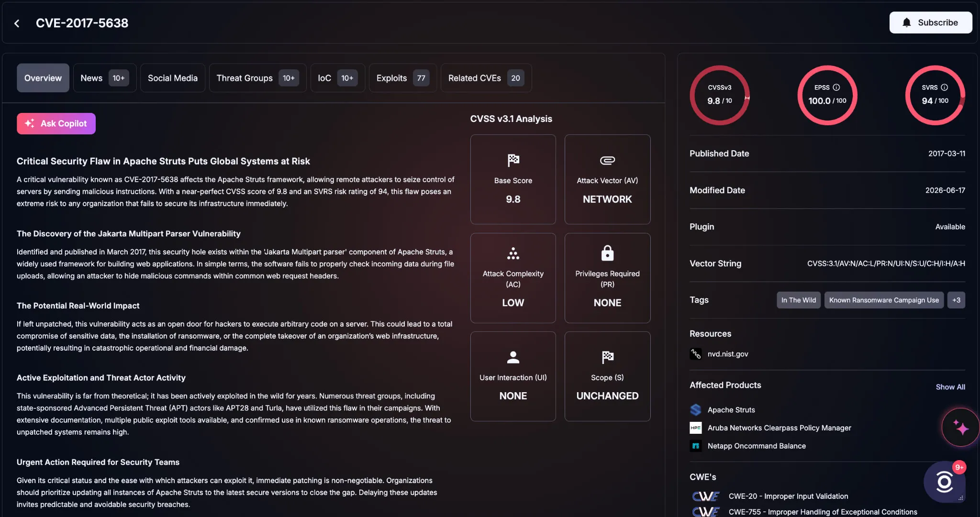The height and width of the screenshot is (517, 980).
Task: Click Show All affected products
Action: tap(950, 387)
